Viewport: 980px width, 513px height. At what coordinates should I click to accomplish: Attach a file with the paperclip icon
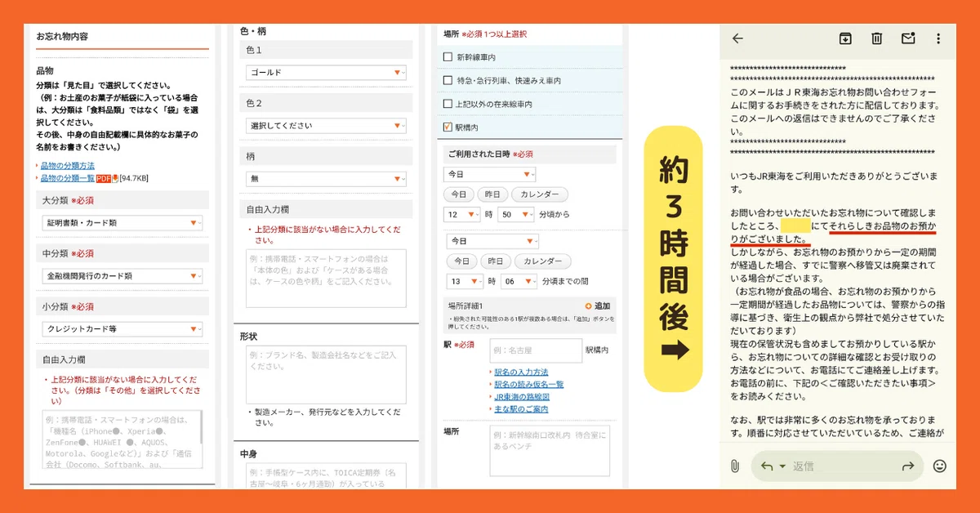tap(734, 466)
